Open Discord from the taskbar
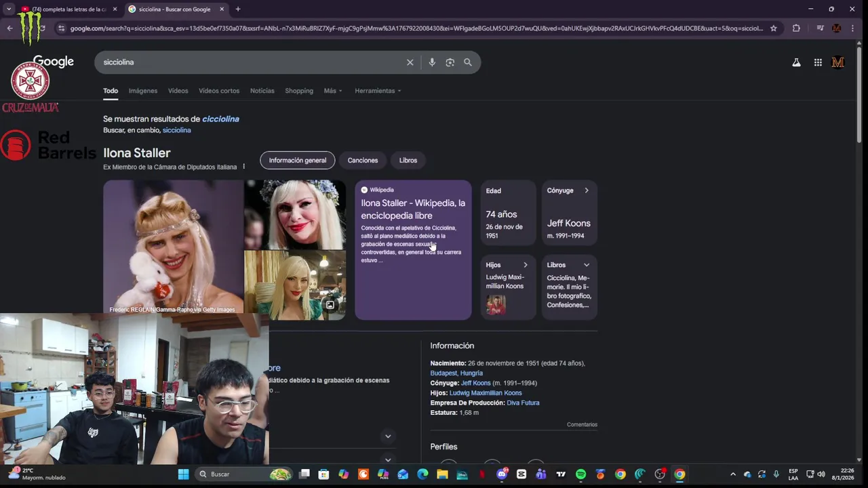Screen dimensions: 868x488 coord(502,474)
